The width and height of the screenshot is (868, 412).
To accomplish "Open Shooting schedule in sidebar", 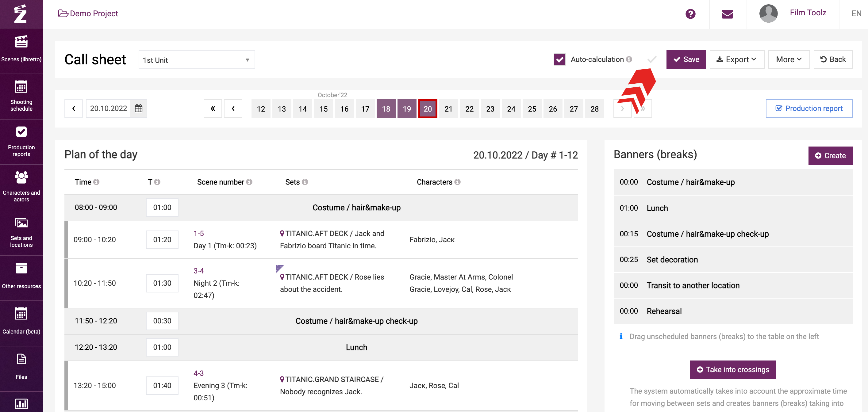I will point(21,96).
